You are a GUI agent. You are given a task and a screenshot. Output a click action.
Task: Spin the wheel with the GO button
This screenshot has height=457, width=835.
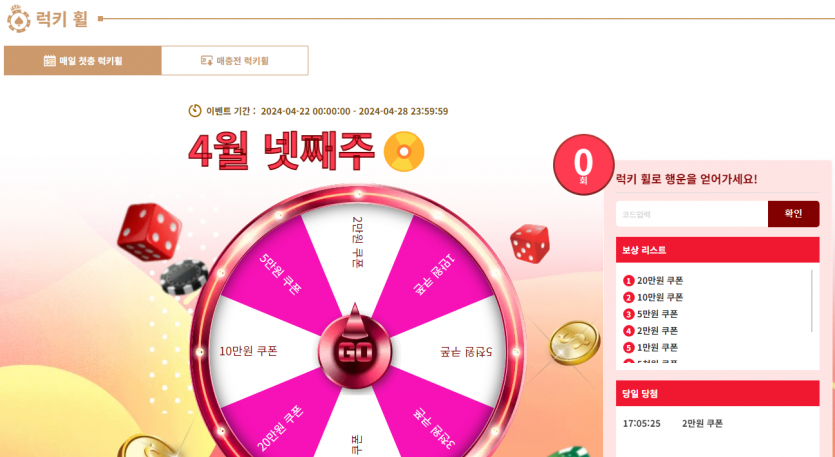[x=355, y=352]
